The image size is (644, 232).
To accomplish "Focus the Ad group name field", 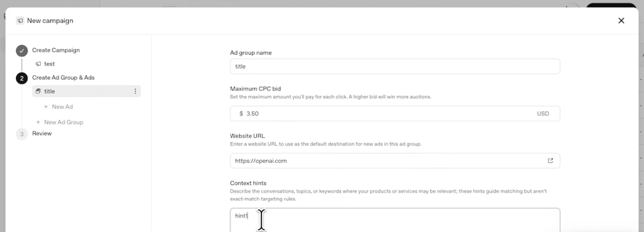I will click(x=395, y=66).
